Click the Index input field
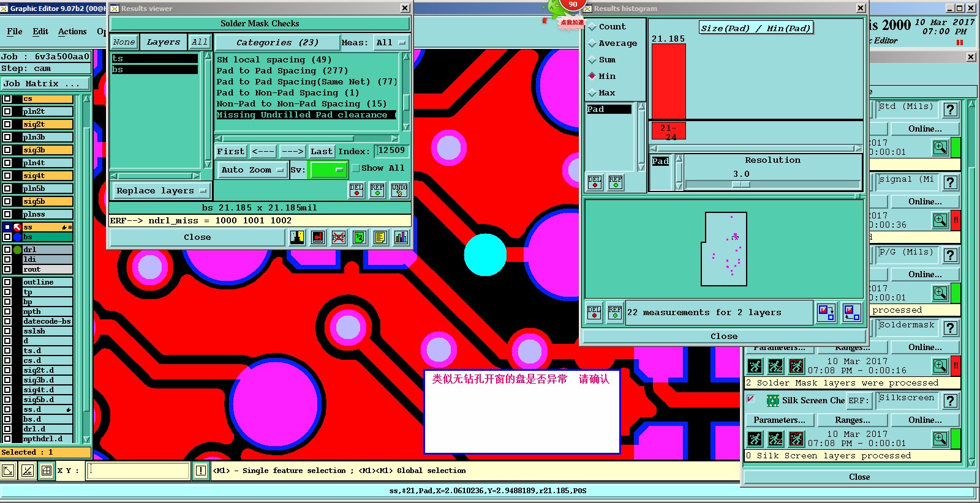980x503 pixels. (x=391, y=151)
